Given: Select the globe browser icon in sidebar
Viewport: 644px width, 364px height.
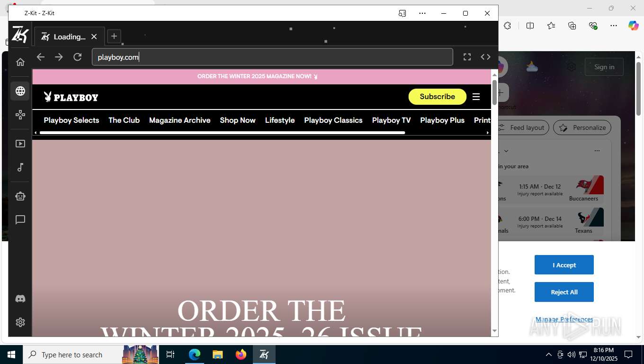Looking at the screenshot, I should point(20,91).
